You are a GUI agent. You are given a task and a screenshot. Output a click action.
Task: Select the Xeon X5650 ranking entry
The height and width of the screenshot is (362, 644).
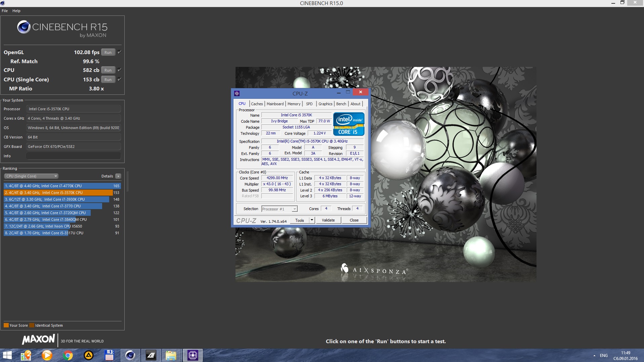62,226
